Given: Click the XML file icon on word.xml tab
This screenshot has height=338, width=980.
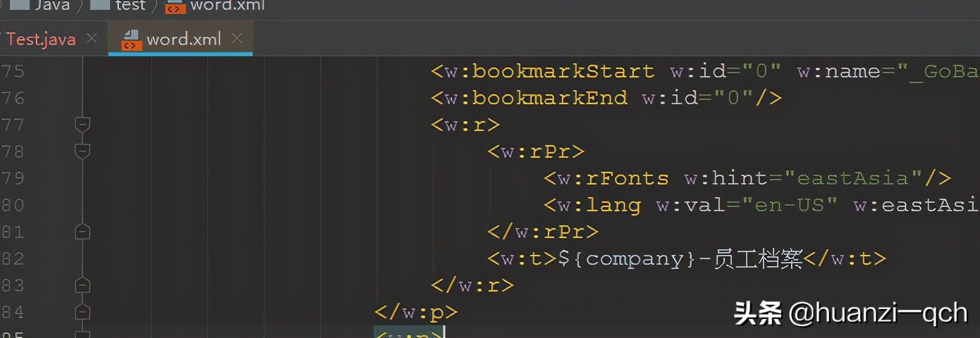Looking at the screenshot, I should click(x=131, y=39).
